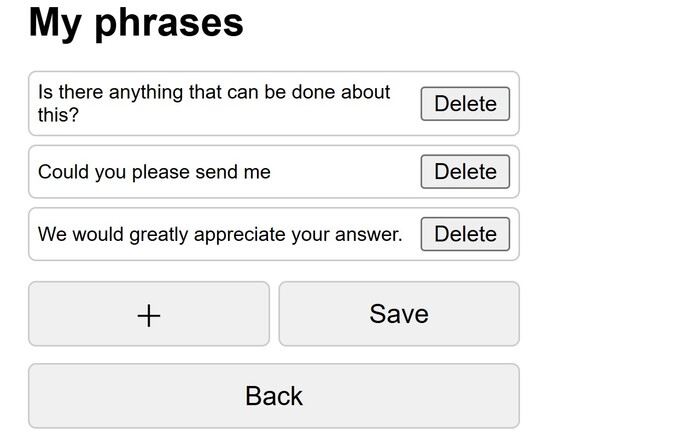Click the word 'answer.' in the third phrase
Viewport: 700px width, 438px height.
tap(367, 235)
